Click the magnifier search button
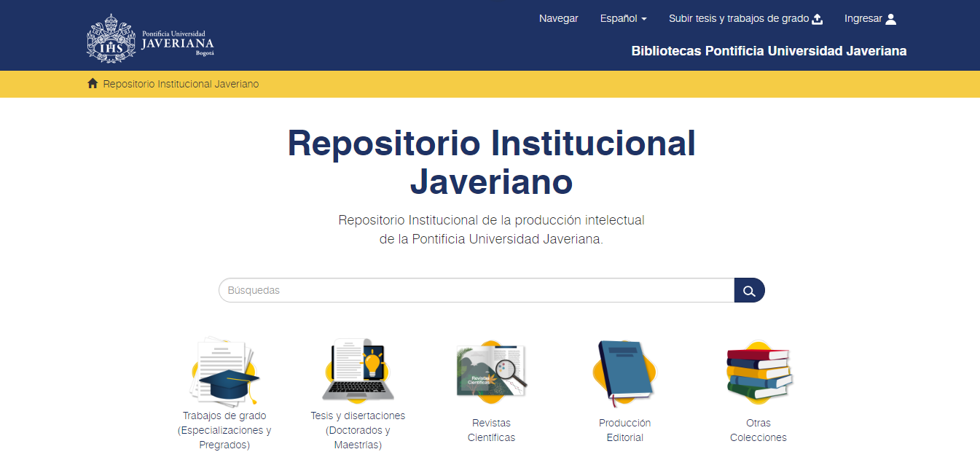The image size is (980, 468). click(750, 290)
